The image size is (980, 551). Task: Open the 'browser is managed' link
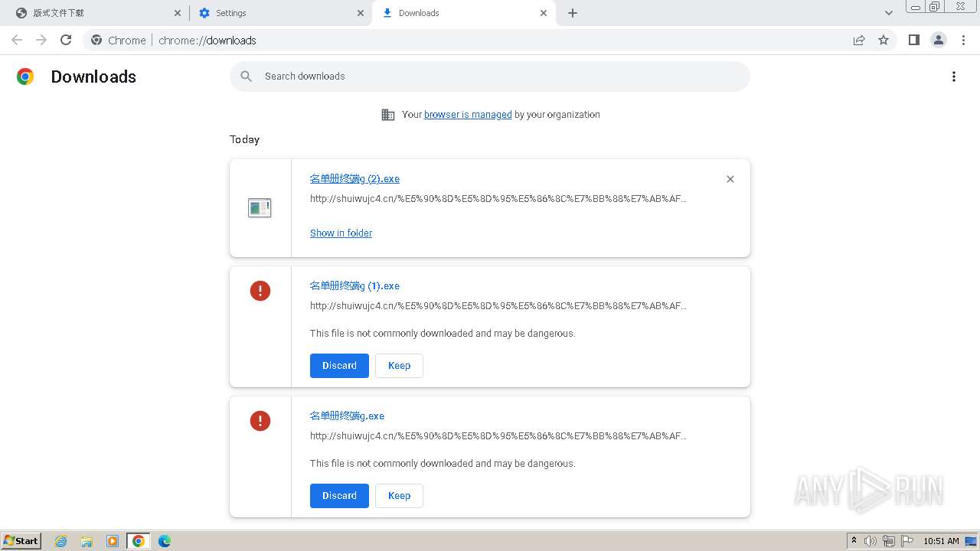point(468,115)
